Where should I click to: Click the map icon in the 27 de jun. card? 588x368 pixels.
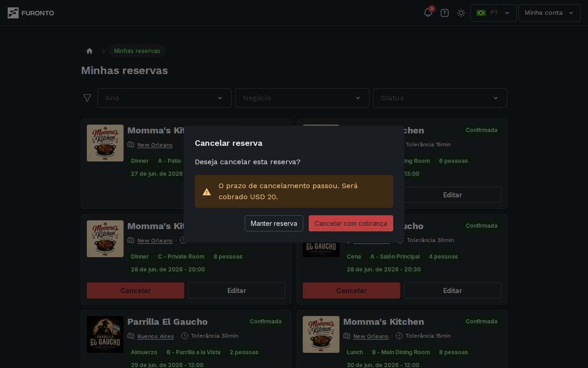[x=131, y=144]
